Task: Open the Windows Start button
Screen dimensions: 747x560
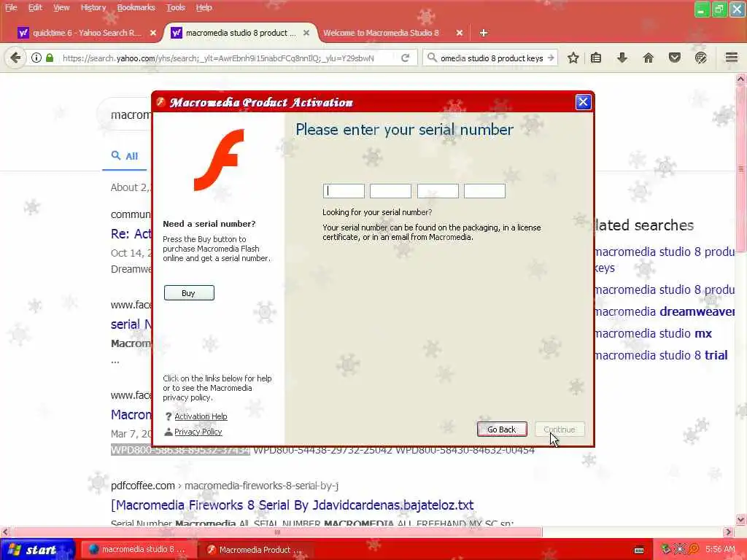Action: (x=36, y=550)
